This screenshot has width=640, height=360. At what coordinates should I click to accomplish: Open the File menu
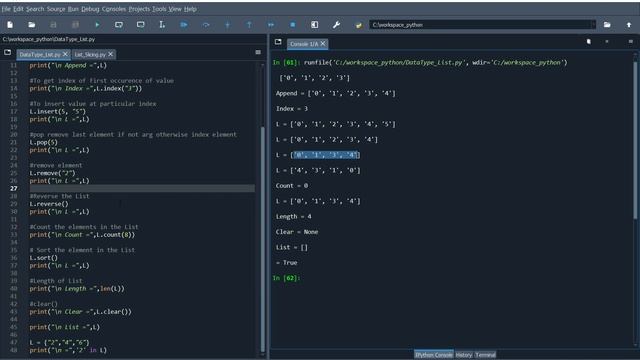[x=6, y=9]
